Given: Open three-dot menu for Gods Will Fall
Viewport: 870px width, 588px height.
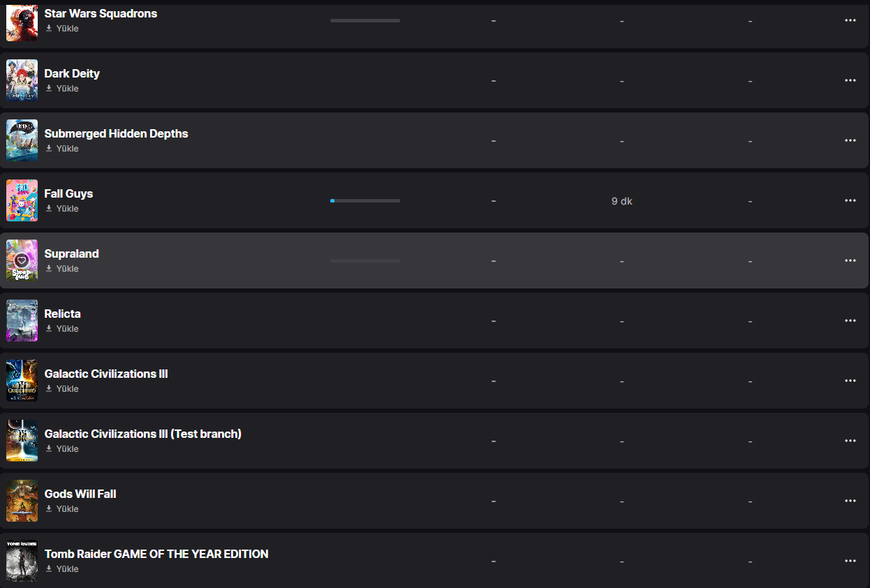Looking at the screenshot, I should coord(850,501).
